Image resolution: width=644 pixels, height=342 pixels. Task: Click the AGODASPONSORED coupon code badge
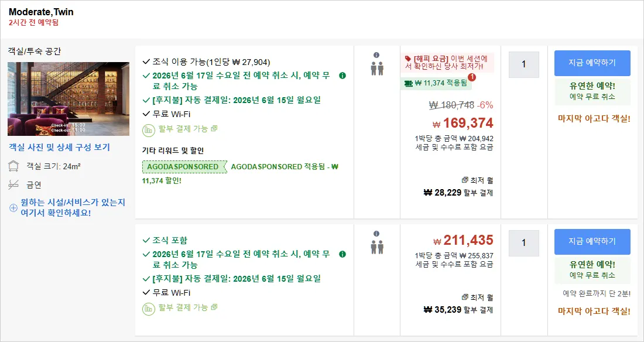coord(184,166)
